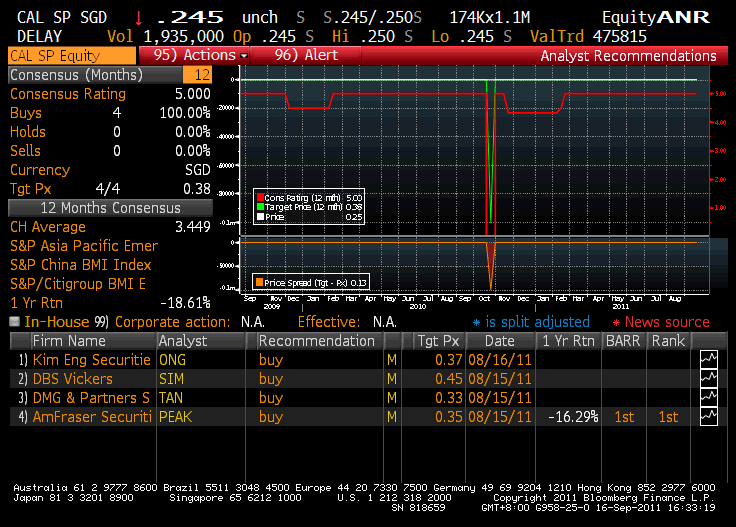The height and width of the screenshot is (527, 736).
Task: Select the green Target Price legend swatch
Action: coord(260,207)
